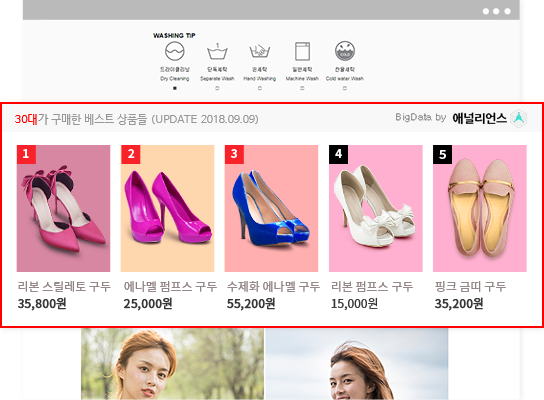The height and width of the screenshot is (400, 544).
Task: Click the 35,800원 price
Action: click(42, 304)
